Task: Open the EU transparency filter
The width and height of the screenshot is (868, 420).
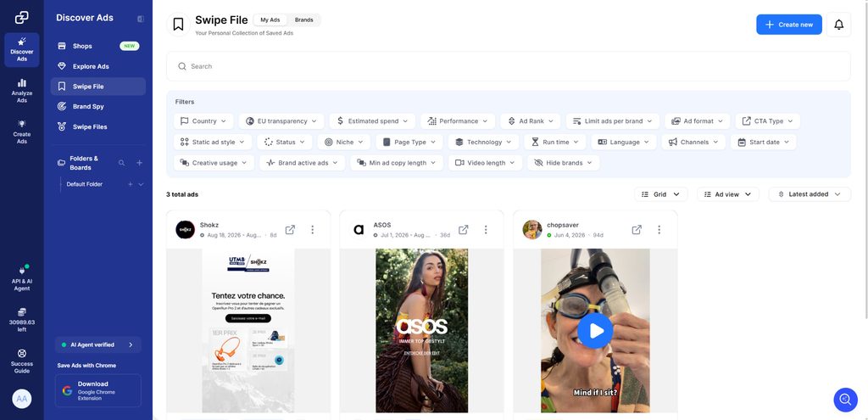Action: [x=281, y=120]
